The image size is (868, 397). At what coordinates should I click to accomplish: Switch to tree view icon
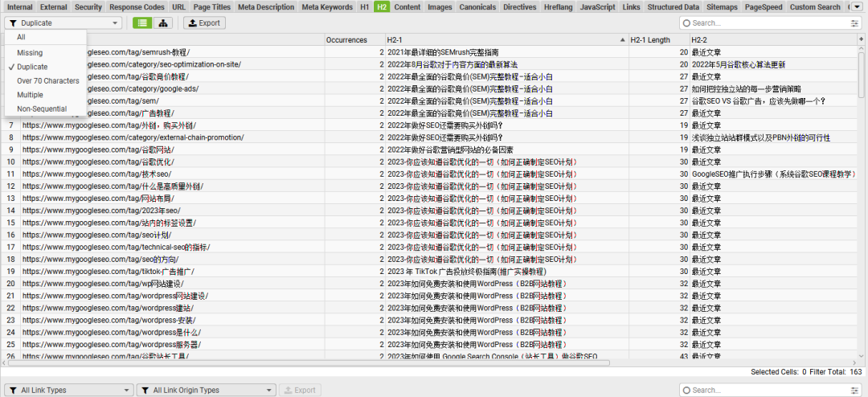click(x=162, y=23)
